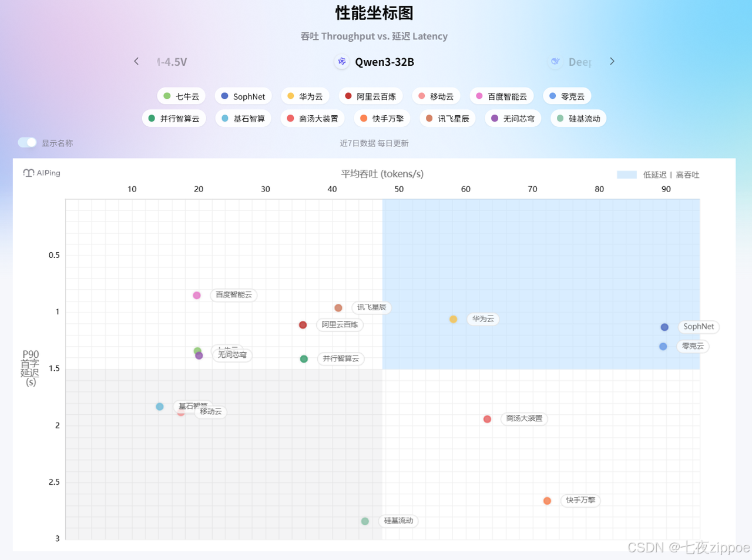
Task: Toggle 硅基流动 legend chip
Action: tap(578, 119)
